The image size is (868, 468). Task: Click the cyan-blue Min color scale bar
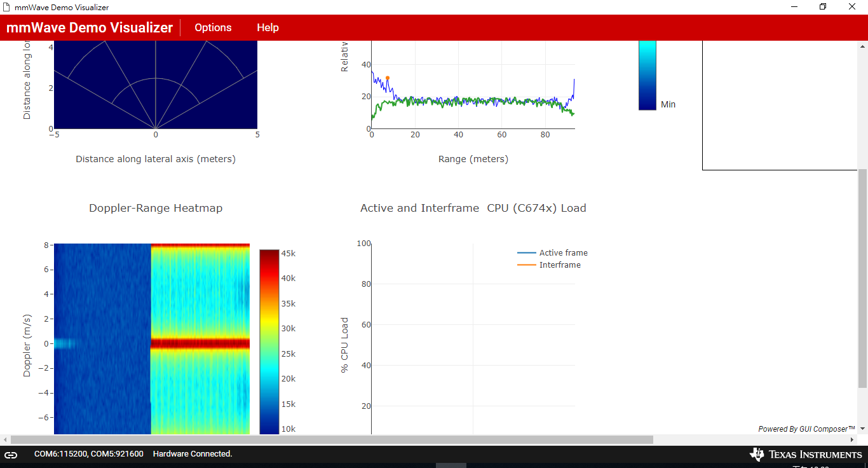click(x=647, y=75)
